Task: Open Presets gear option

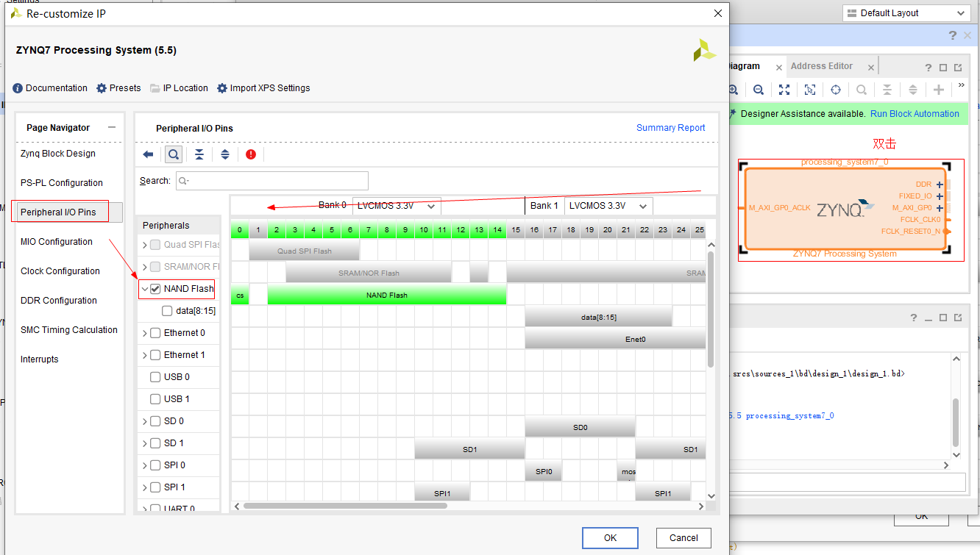Action: (x=118, y=88)
